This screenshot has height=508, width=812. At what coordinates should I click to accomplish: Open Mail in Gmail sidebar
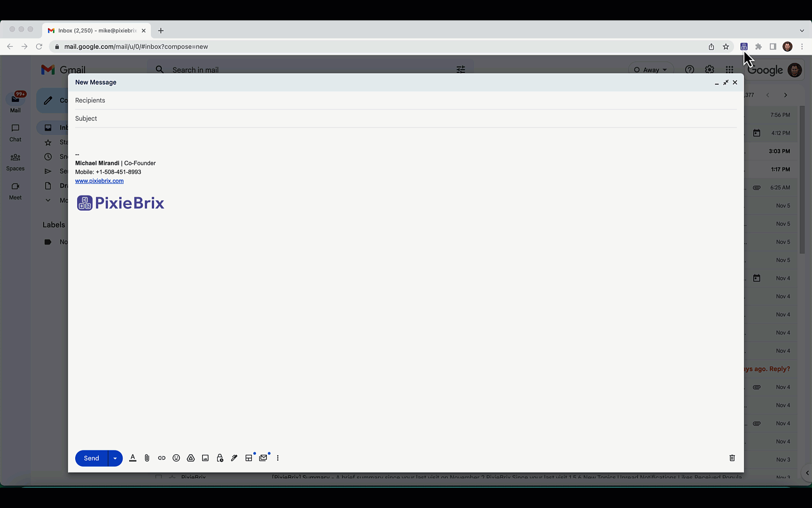(16, 102)
